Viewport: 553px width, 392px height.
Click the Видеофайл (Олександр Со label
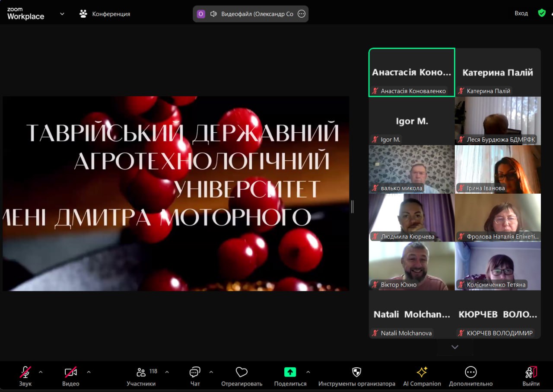(x=257, y=14)
